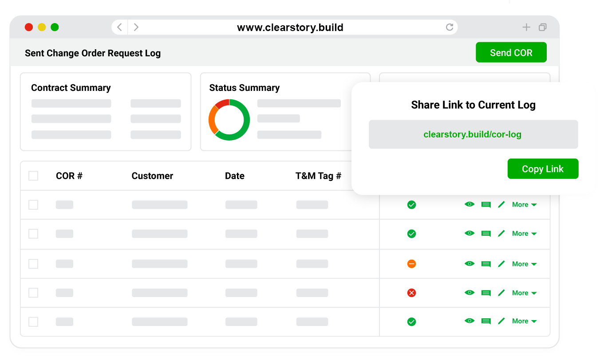608x364 pixels.
Task: Click eye icon in orange-status row
Action: [x=470, y=264]
